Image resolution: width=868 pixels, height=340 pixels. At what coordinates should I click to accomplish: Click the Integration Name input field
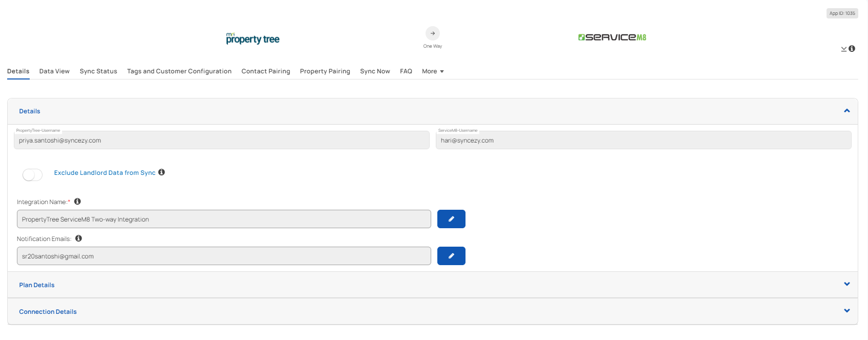tap(224, 219)
